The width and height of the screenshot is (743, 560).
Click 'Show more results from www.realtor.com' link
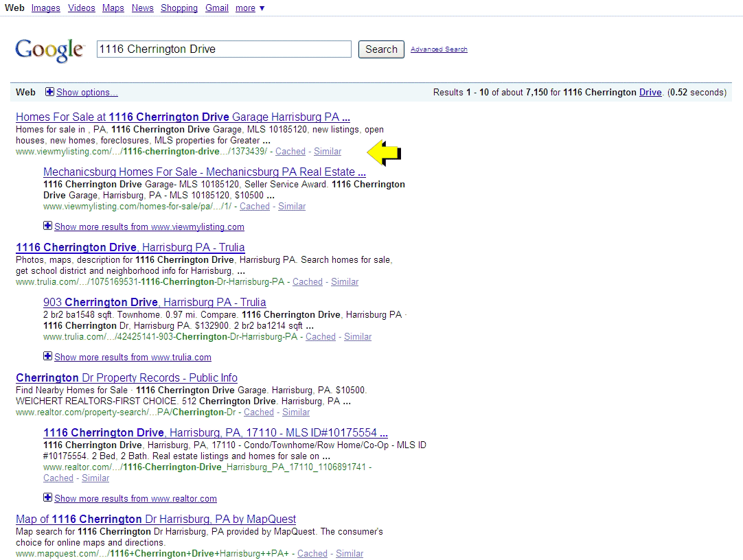click(x=135, y=498)
